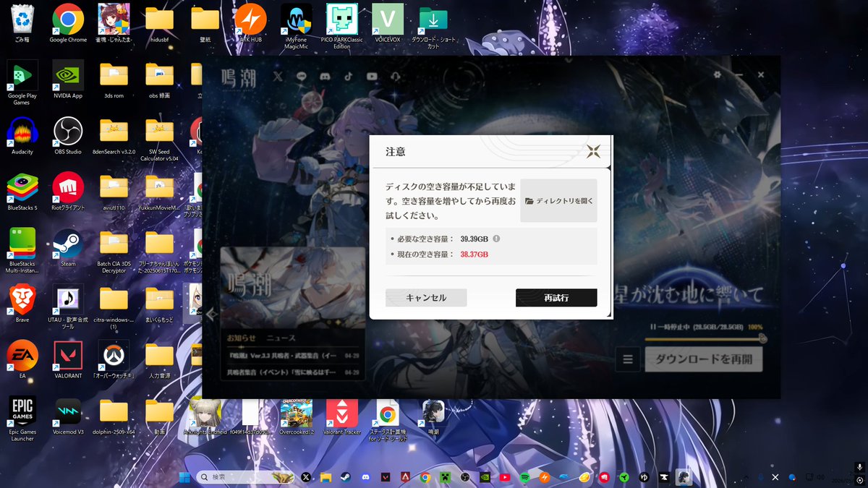This screenshot has height=488, width=868.
Task: Select the Recycle Bin (ごみ箱) desktop icon
Action: [22, 25]
